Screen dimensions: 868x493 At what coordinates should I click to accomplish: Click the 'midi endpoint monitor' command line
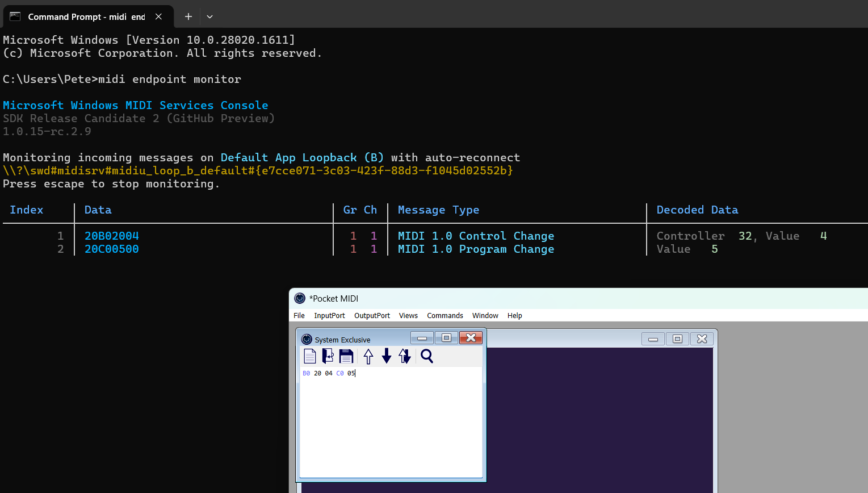170,79
